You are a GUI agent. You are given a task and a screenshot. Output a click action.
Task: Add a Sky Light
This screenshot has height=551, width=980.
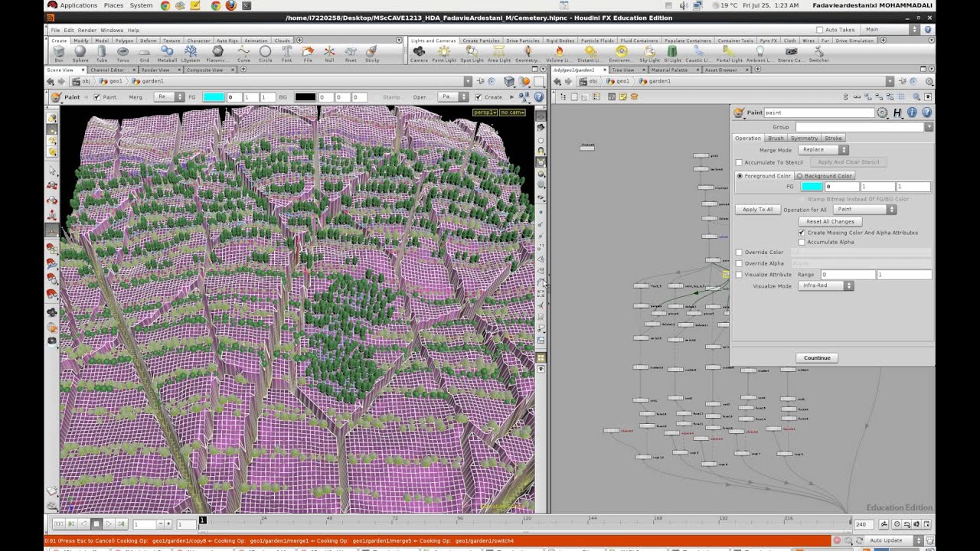(x=649, y=54)
